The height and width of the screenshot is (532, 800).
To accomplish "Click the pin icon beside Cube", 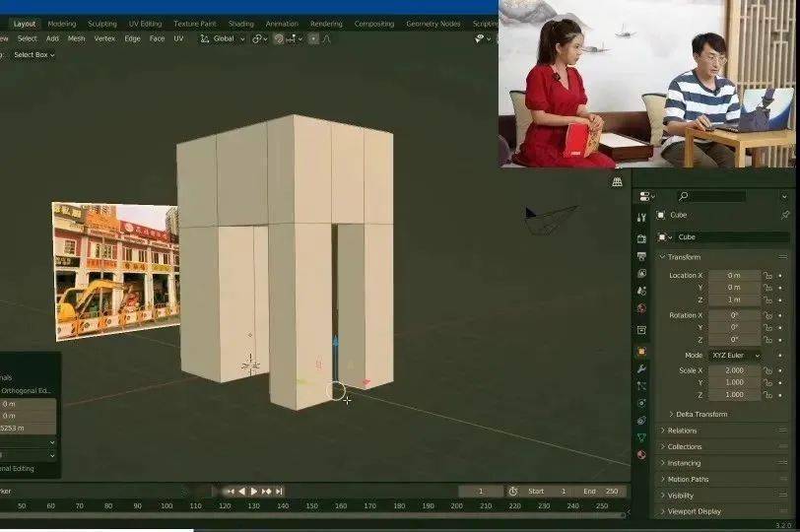I will coord(785,215).
